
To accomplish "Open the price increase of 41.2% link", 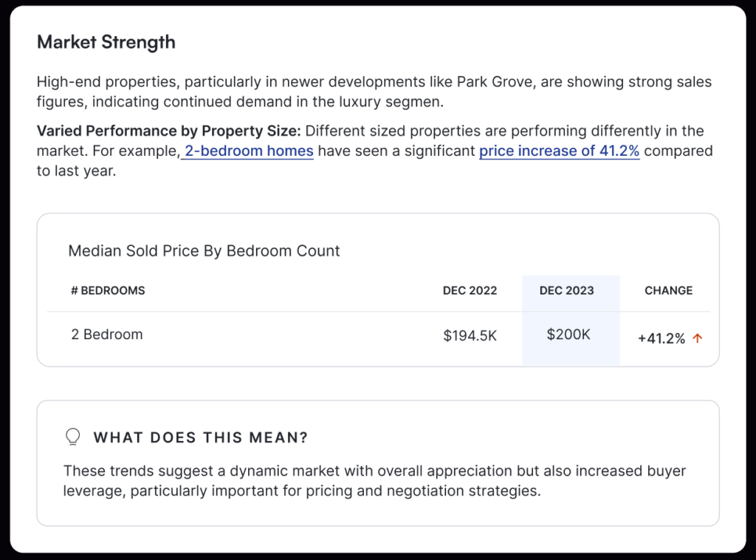I will pos(560,151).
